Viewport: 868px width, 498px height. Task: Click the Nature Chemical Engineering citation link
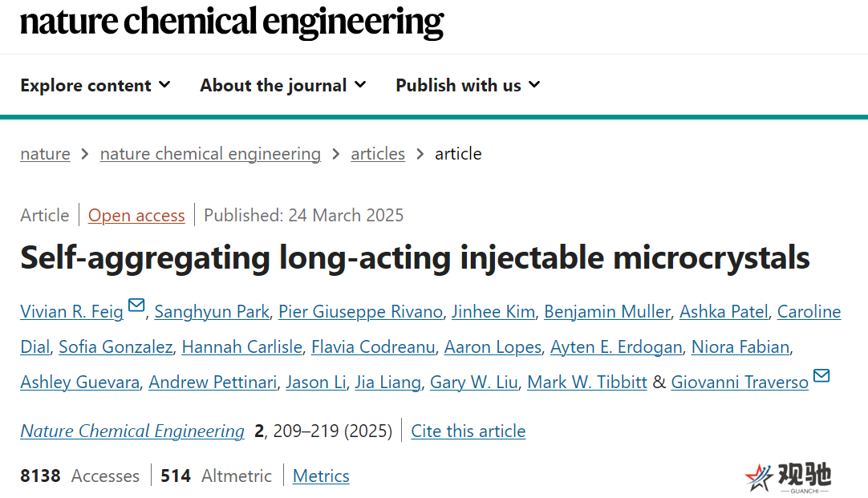pos(132,431)
